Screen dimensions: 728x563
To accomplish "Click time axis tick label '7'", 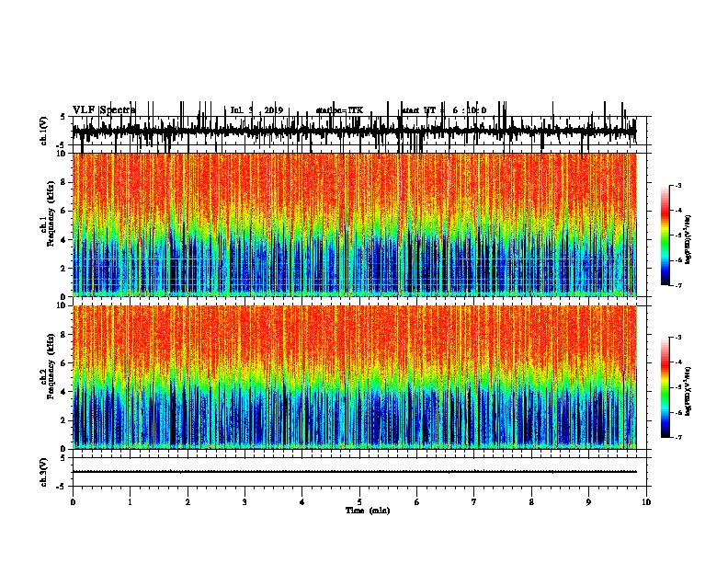I will [474, 502].
